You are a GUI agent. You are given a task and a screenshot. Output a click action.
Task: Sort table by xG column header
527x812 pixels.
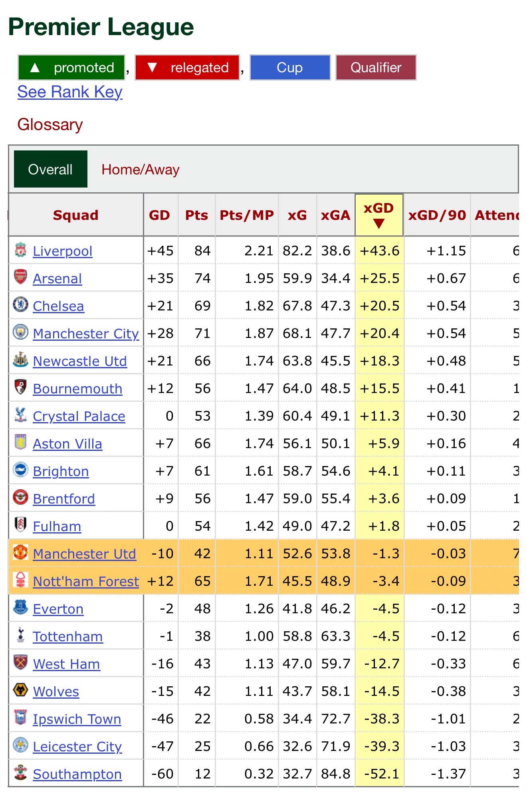297,215
